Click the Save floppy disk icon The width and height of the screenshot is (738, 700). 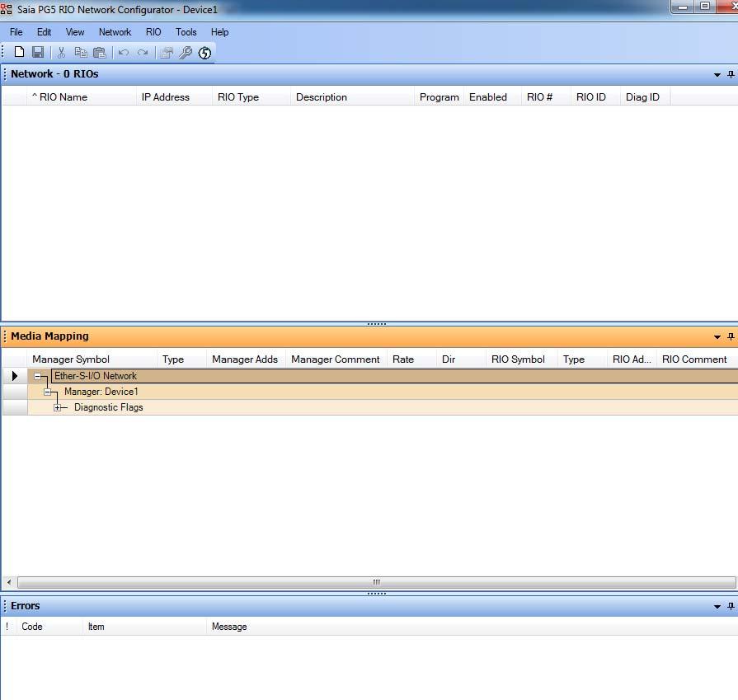[38, 52]
